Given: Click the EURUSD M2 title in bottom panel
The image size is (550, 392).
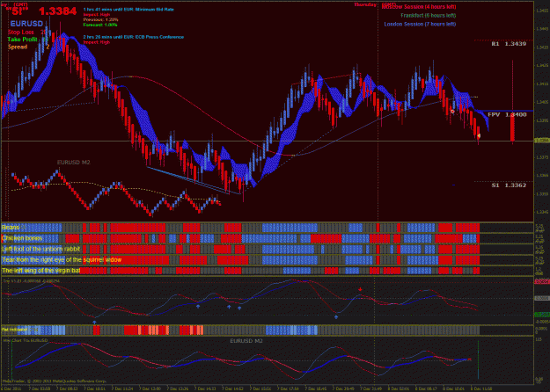Looking at the screenshot, I should [x=246, y=341].
